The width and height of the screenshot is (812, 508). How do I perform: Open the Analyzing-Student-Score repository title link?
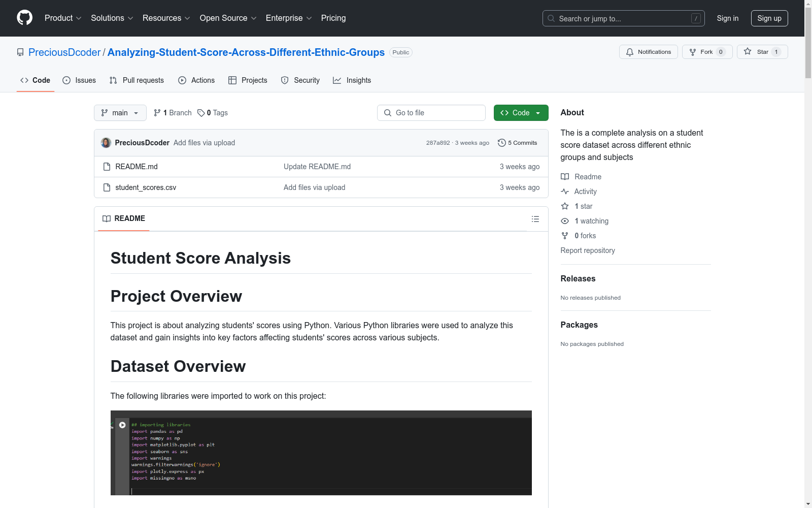(246, 52)
